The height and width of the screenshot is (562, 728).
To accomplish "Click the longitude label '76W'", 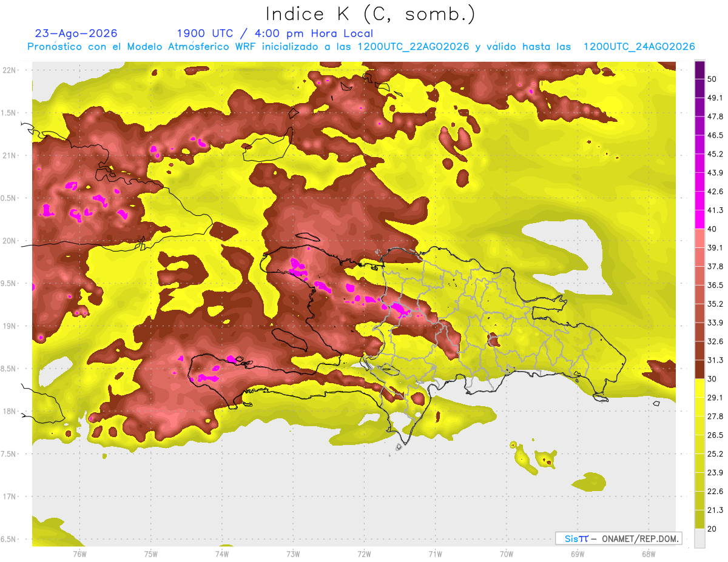I will tap(79, 554).
